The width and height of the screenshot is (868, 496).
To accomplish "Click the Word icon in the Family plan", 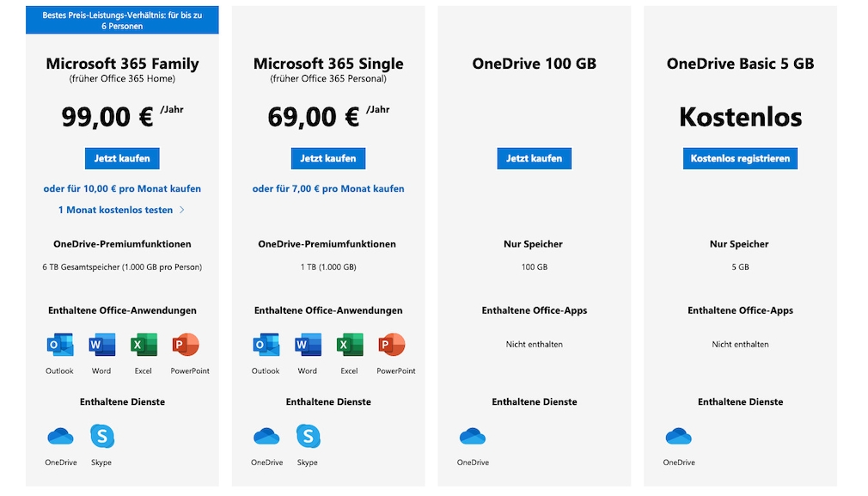I will (x=101, y=346).
